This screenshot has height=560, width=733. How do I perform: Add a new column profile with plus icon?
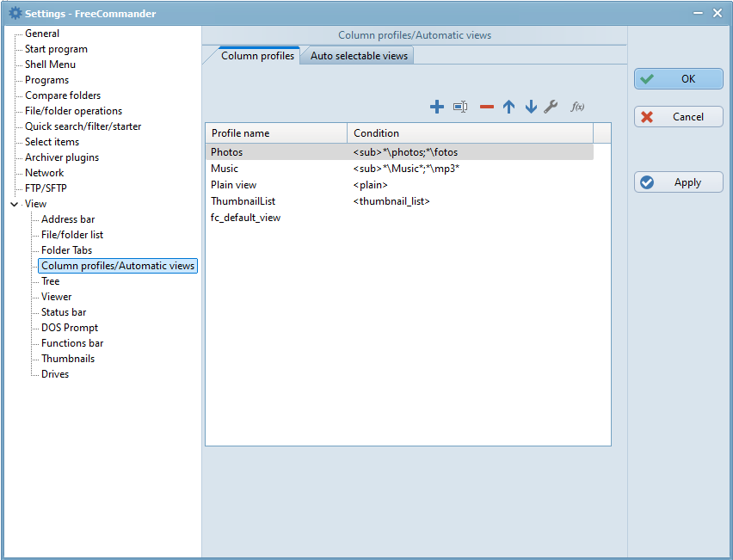[437, 107]
